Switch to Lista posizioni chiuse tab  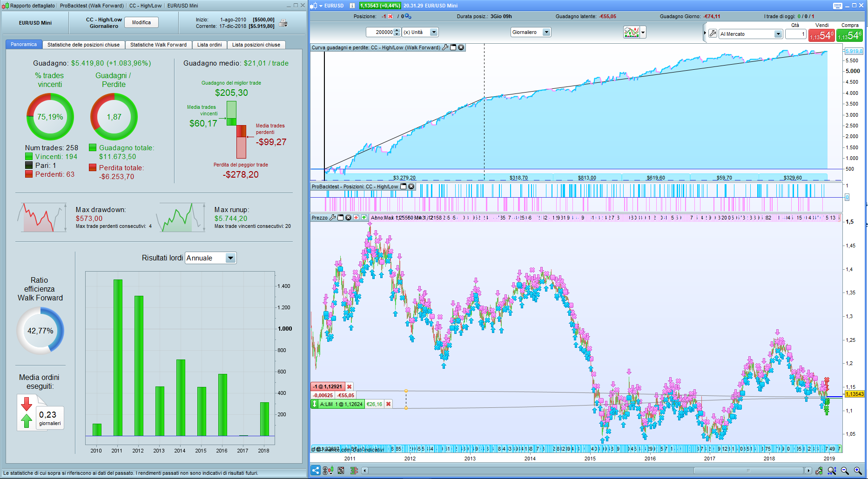pos(256,45)
